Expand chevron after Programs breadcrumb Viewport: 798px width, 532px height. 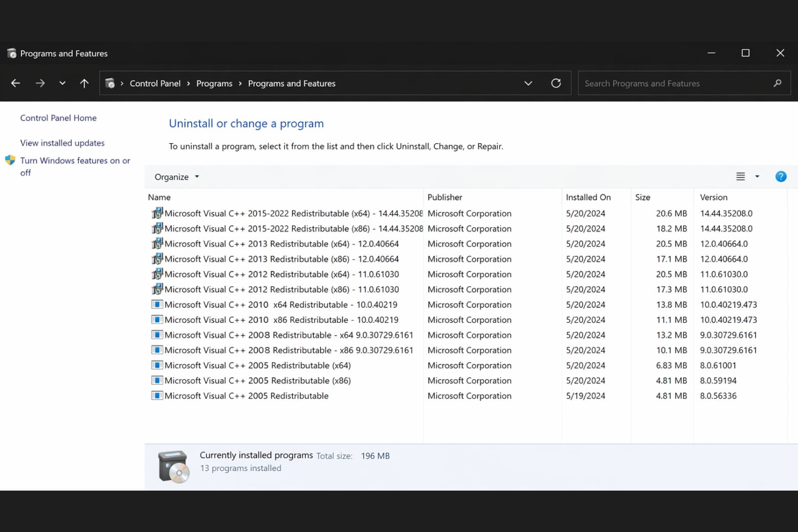240,83
